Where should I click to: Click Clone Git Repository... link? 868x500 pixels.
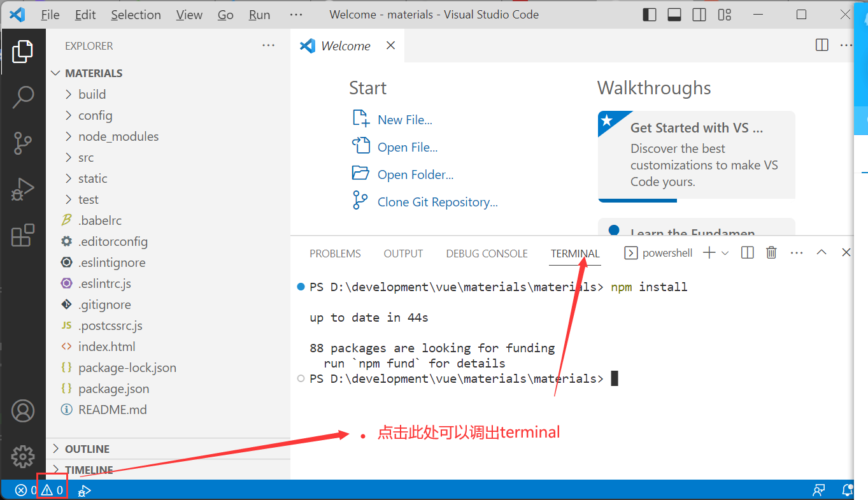(438, 202)
